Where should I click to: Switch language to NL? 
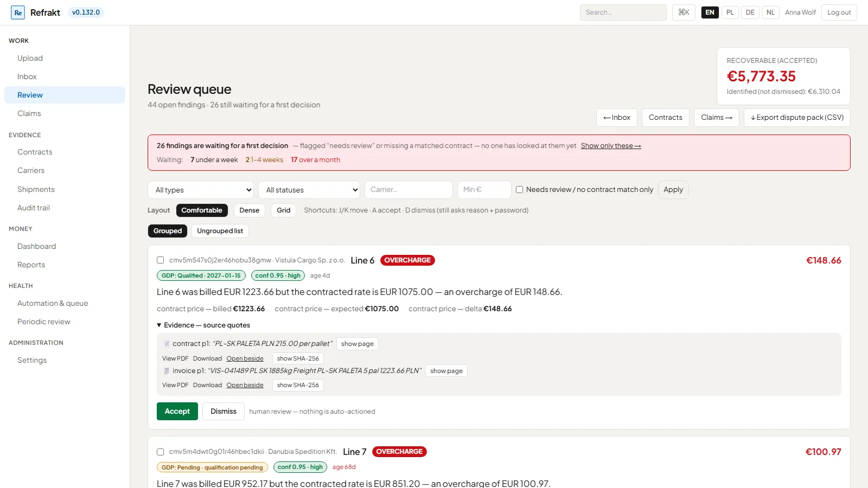[x=770, y=12]
